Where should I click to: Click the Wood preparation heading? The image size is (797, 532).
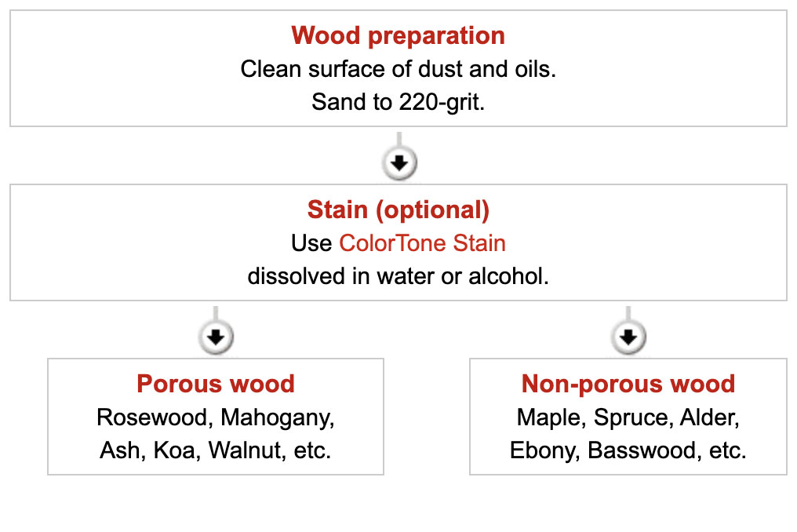tap(398, 35)
